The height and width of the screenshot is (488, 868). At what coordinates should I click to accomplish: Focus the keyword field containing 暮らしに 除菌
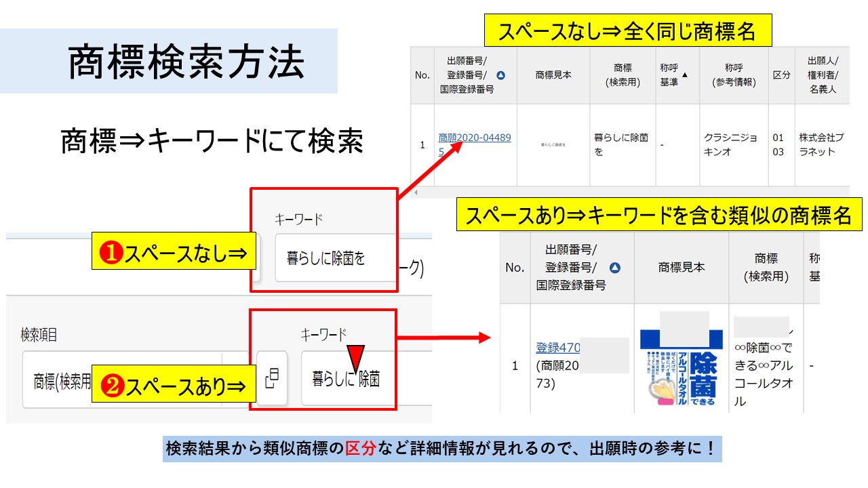pos(347,378)
